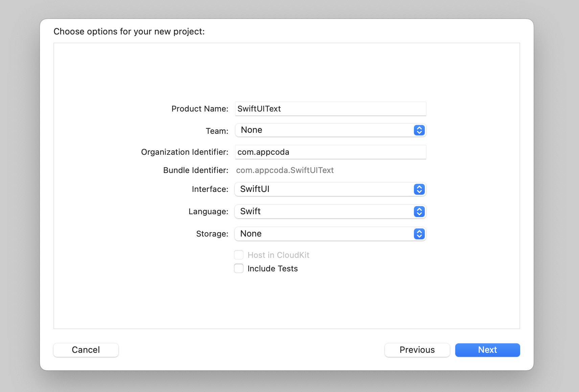Click the Cancel button

(x=86, y=350)
